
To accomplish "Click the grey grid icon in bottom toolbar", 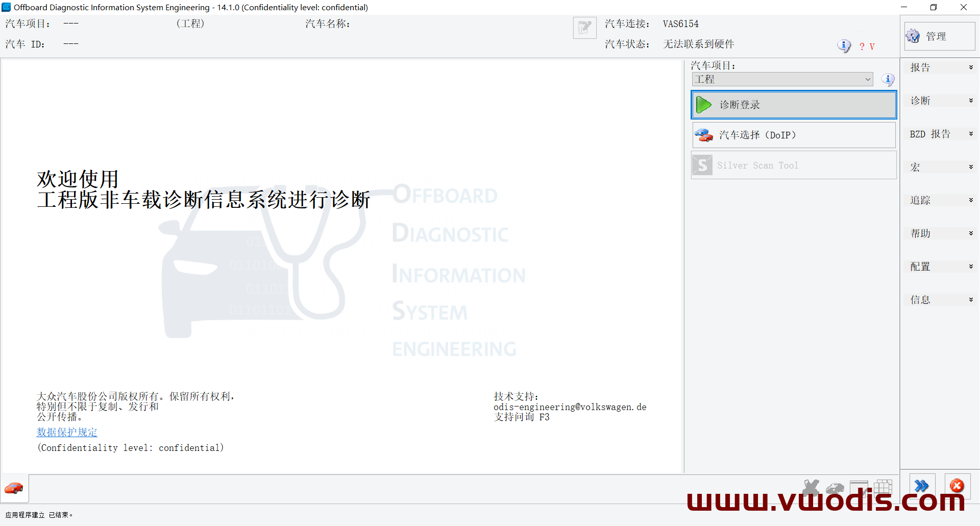I will pyautogui.click(x=883, y=487).
